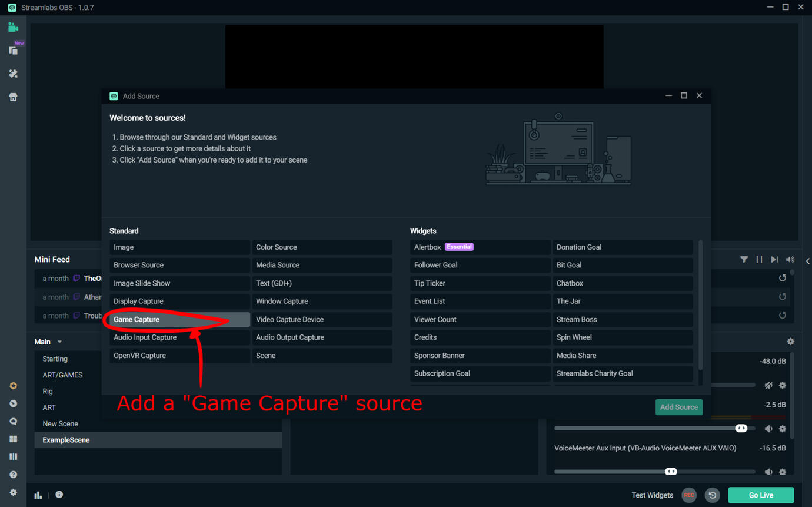
Task: Mute the VoiceMeeter Aux Input source
Action: point(768,472)
